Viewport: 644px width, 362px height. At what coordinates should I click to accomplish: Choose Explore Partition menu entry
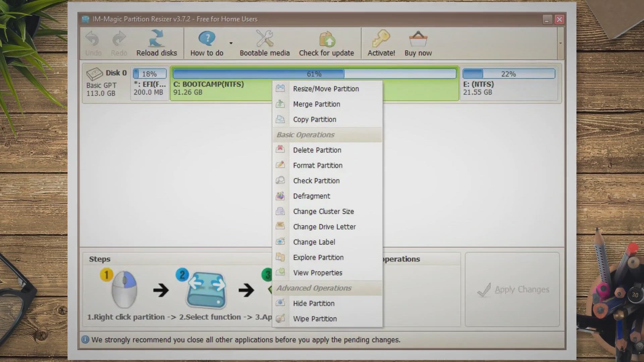327,257
